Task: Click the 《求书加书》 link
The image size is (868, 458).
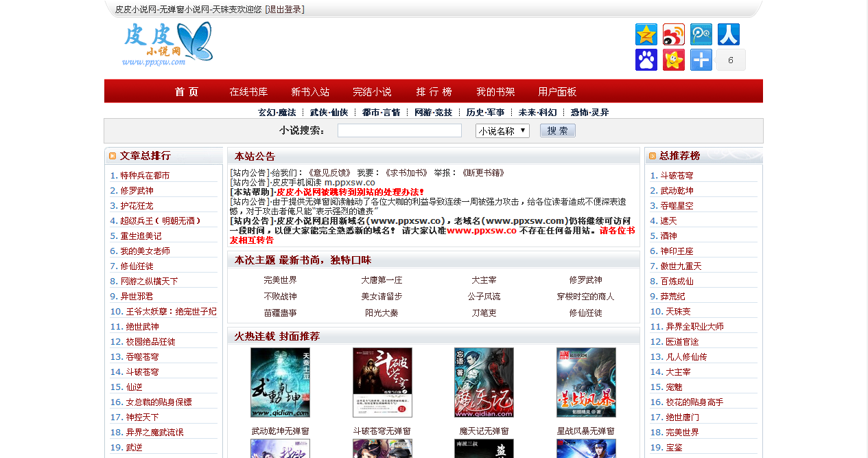Action: tap(406, 173)
